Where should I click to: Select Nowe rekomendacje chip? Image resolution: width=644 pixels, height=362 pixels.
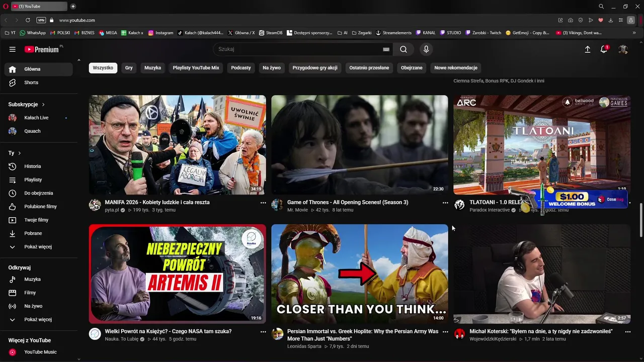[456, 68]
